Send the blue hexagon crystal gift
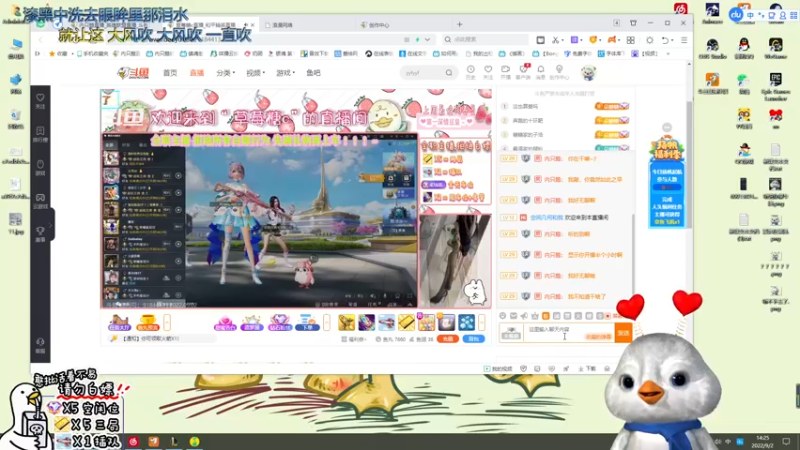 tap(466, 322)
